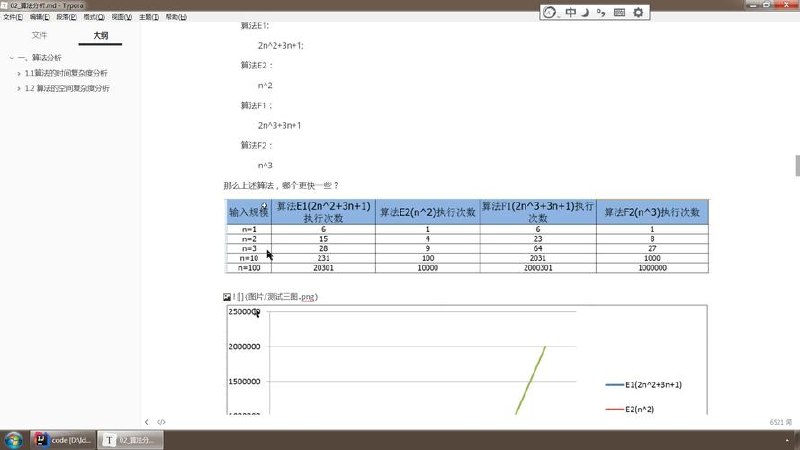Open the 格式(O) menu
This screenshot has height=450, width=800.
[x=94, y=17]
